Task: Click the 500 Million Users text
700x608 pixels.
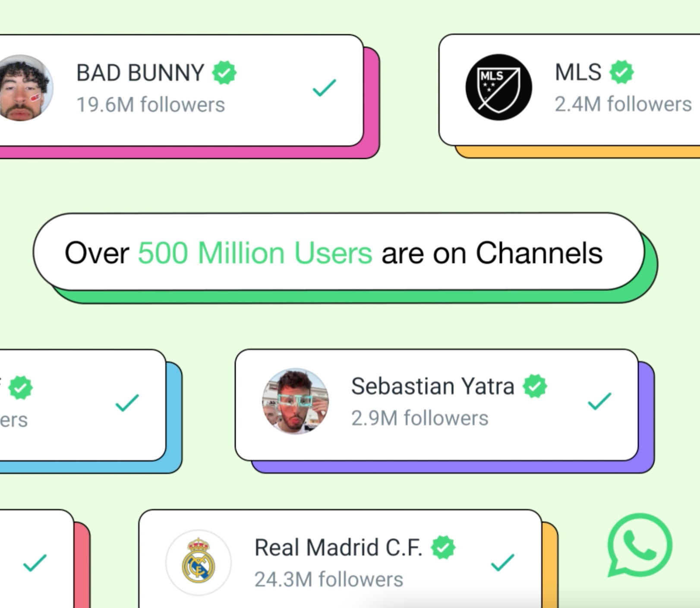Action: (x=255, y=253)
